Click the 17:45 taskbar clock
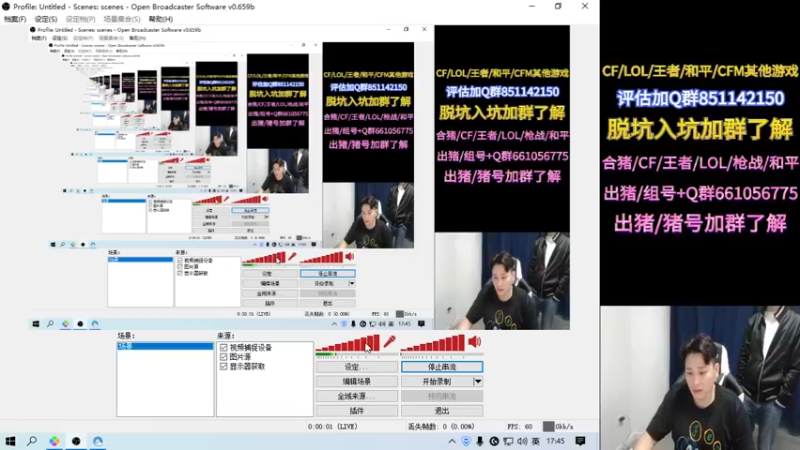This screenshot has width=800, height=450. click(x=555, y=441)
